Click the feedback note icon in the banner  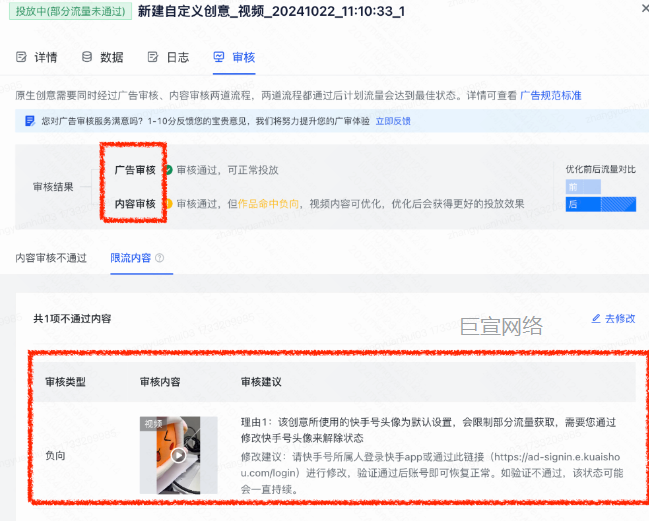pos(30,121)
